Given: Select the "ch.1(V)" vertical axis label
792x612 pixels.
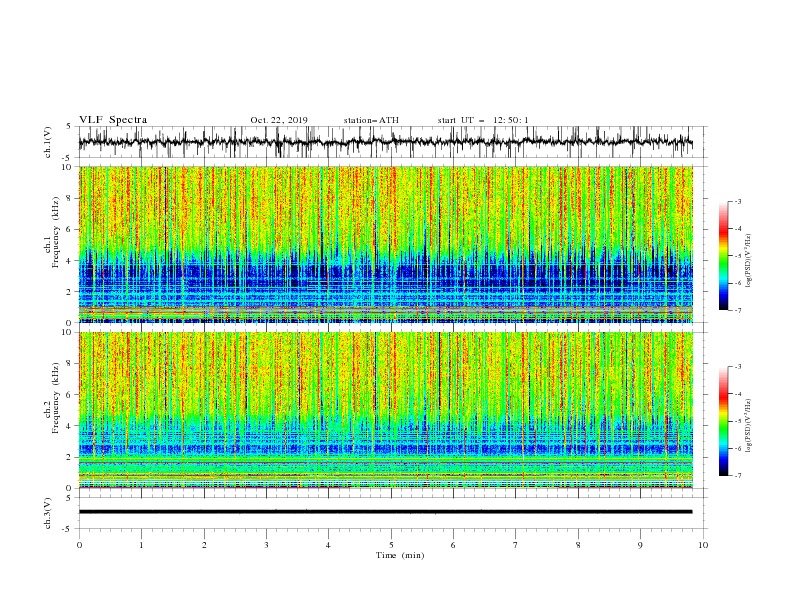Looking at the screenshot, I should click(x=48, y=142).
